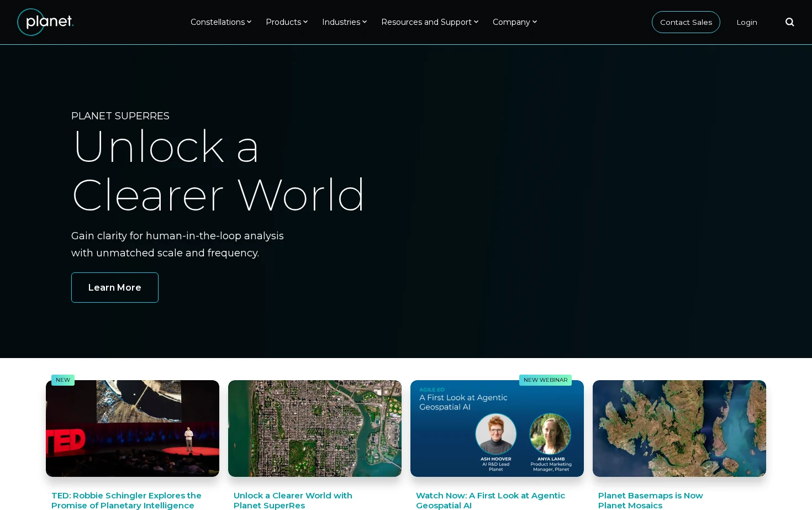Open Unlock a Clearer World with SuperRes link

point(293,501)
